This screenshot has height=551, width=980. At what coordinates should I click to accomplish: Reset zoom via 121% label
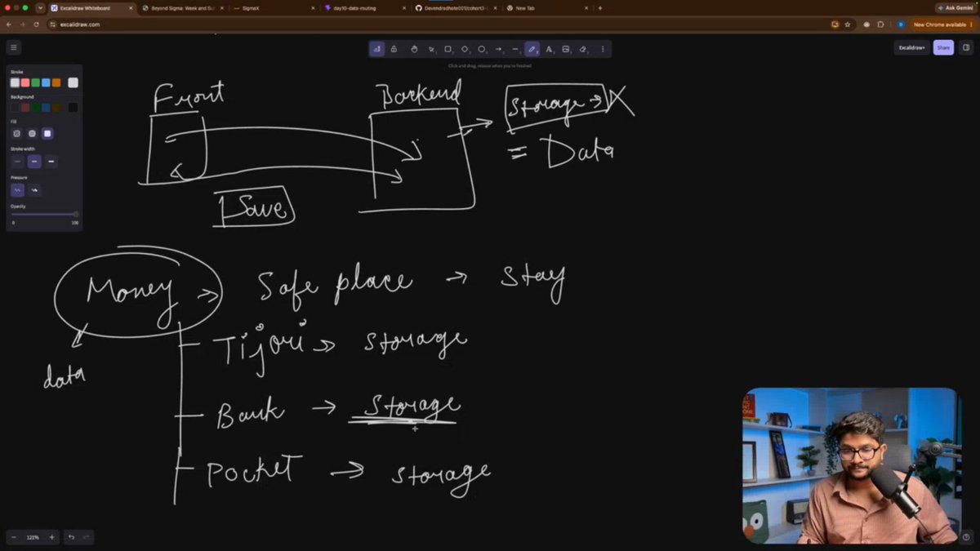(33, 537)
